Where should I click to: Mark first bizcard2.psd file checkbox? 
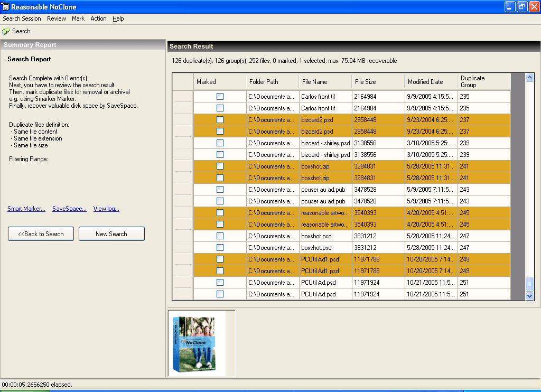[x=220, y=120]
